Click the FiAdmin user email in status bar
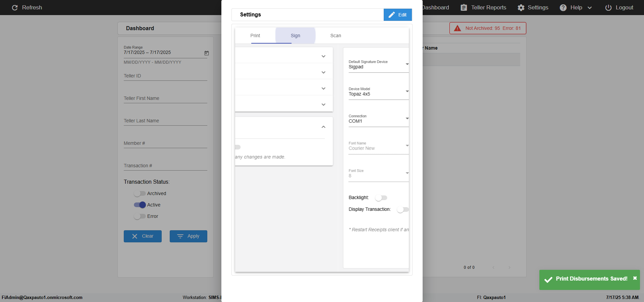The height and width of the screenshot is (302, 644). pos(42,297)
